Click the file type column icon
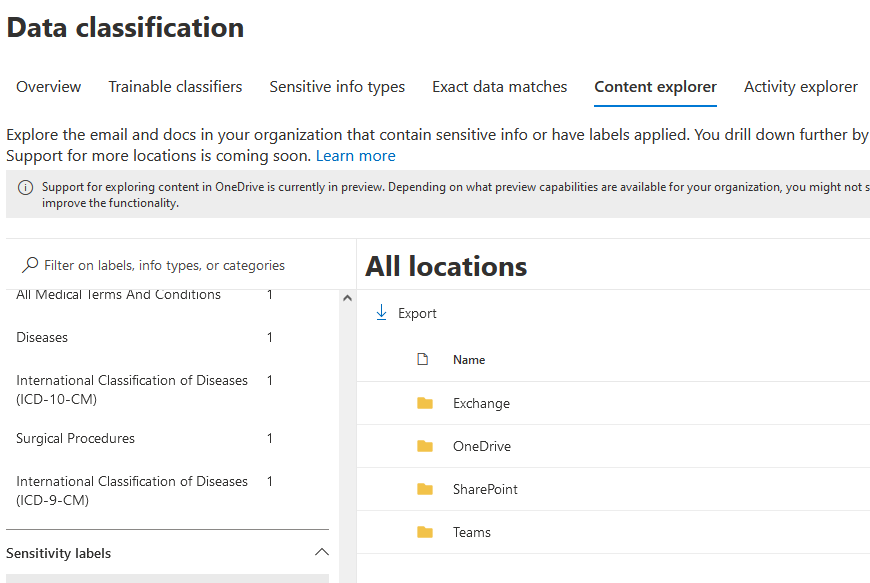The height and width of the screenshot is (583, 870). (x=422, y=360)
